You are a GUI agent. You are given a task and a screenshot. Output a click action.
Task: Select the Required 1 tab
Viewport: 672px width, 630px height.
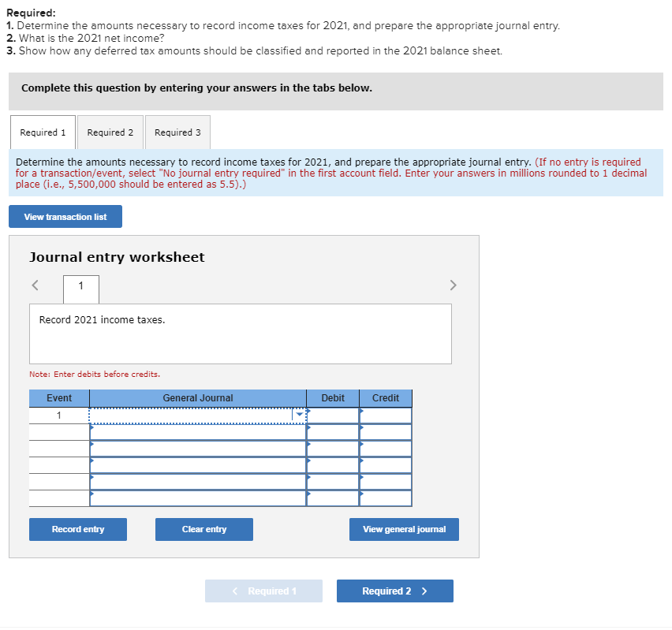tap(43, 132)
